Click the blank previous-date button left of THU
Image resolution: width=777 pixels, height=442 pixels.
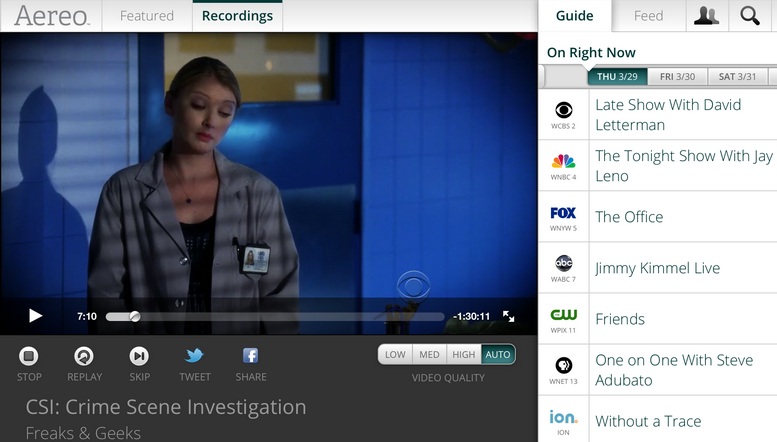tap(566, 77)
